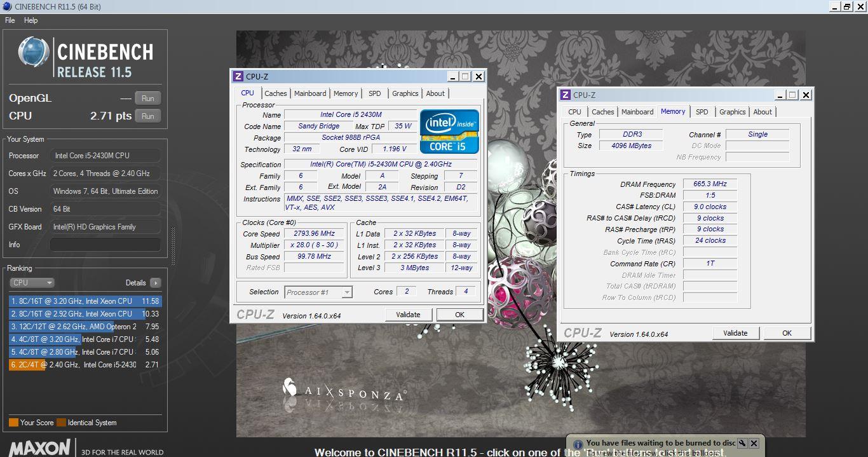
Task: Run the CPU benchmark
Action: [148, 116]
